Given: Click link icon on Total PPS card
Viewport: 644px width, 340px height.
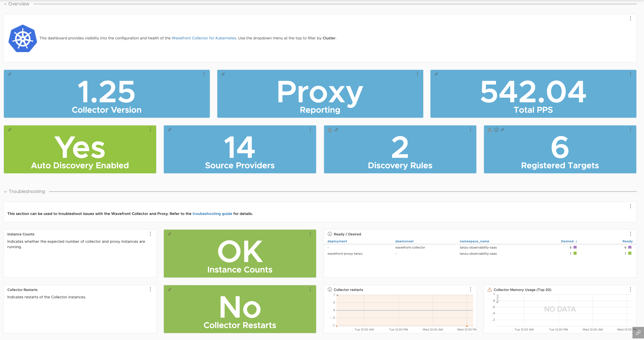Looking at the screenshot, I should 436,74.
